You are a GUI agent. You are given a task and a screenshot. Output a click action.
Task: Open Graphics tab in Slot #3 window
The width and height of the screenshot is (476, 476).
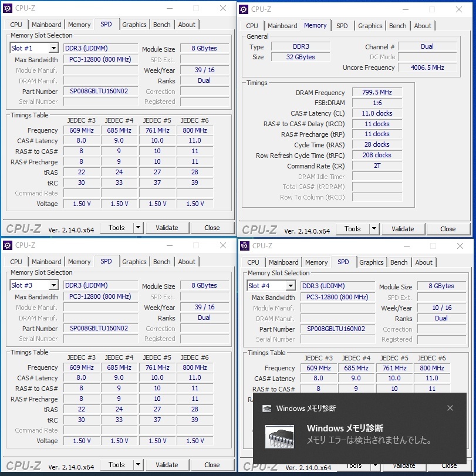pos(134,262)
